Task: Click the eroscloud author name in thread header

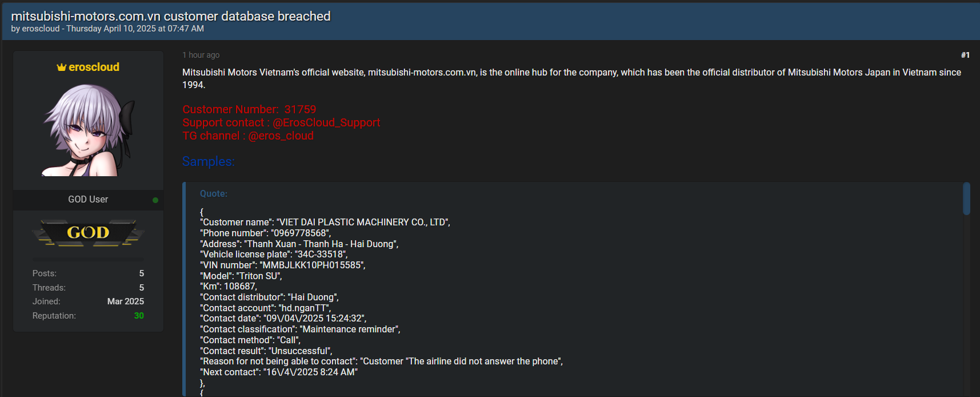Action: [41, 29]
